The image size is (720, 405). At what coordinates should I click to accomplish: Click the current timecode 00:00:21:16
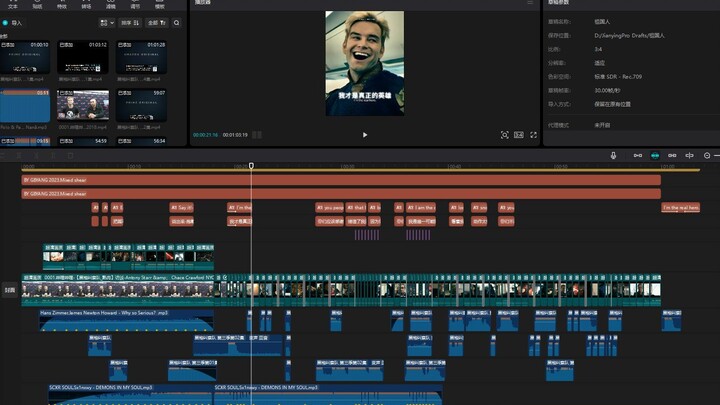click(205, 135)
